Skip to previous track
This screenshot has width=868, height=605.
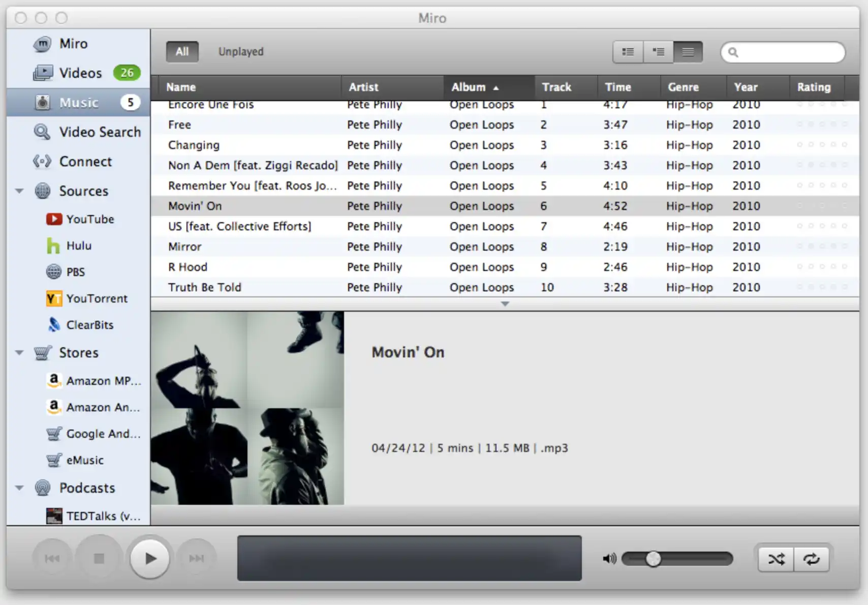click(52, 559)
